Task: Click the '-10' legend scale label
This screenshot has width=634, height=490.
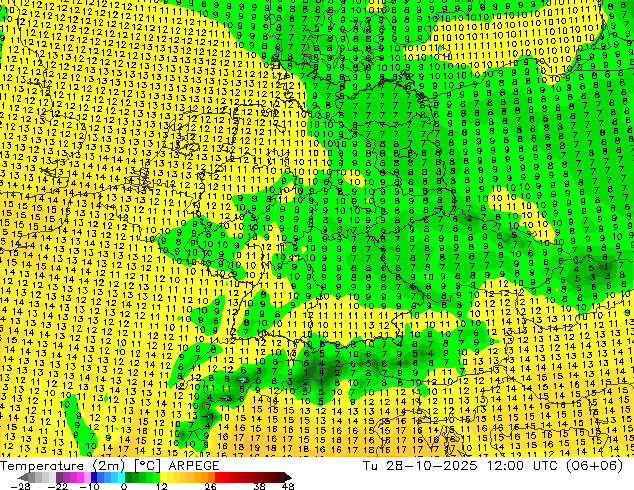Action: 89,486
